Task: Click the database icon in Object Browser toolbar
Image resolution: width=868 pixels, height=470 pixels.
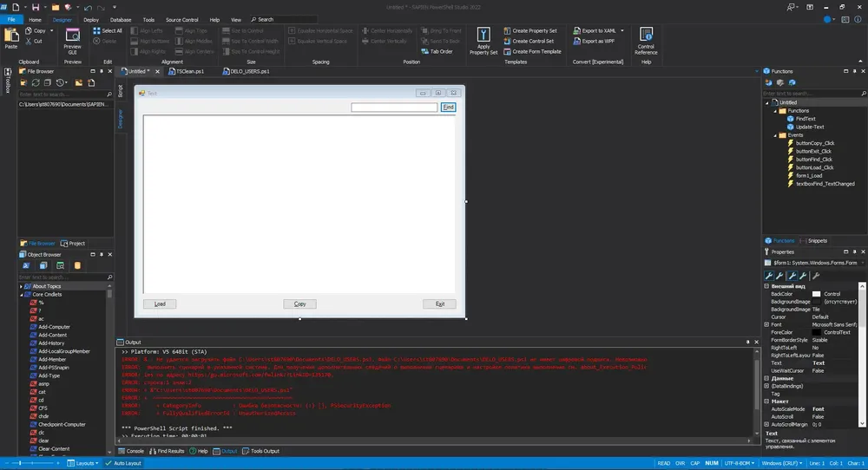Action: point(77,266)
